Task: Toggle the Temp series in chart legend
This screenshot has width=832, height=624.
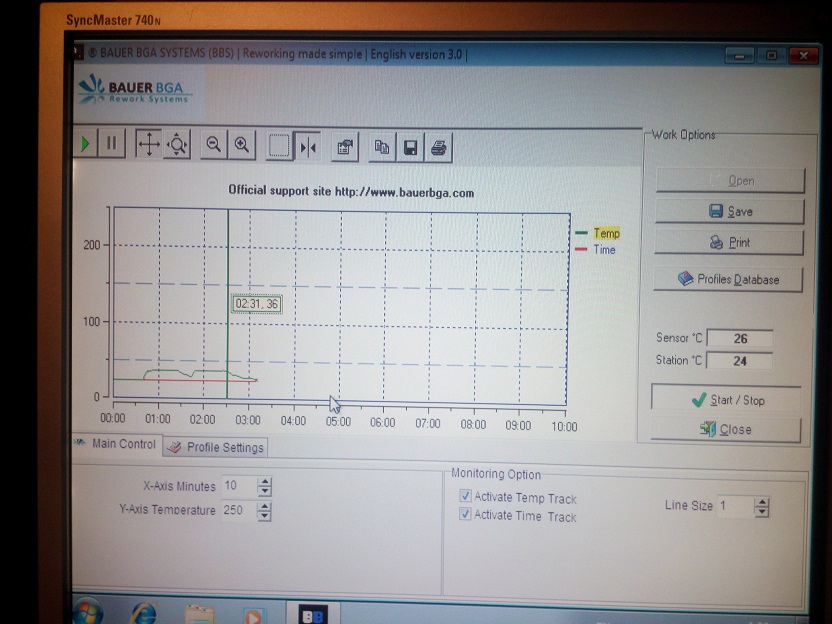Action: point(606,232)
